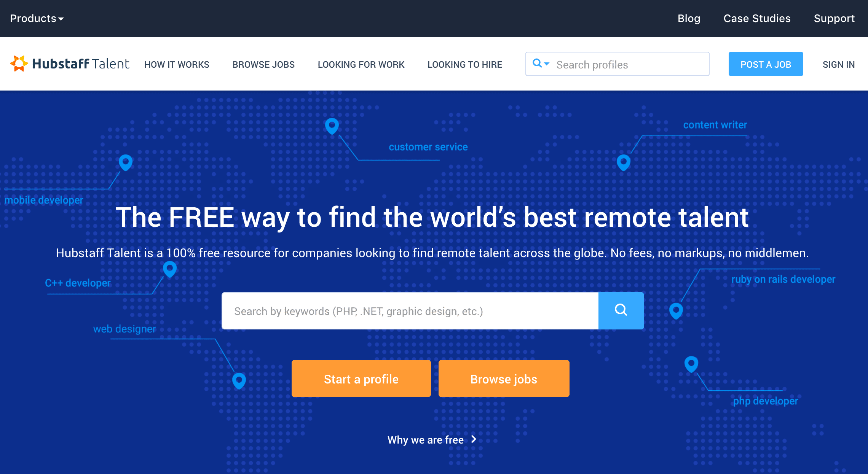Click the map location pin near php developer

[692, 363]
